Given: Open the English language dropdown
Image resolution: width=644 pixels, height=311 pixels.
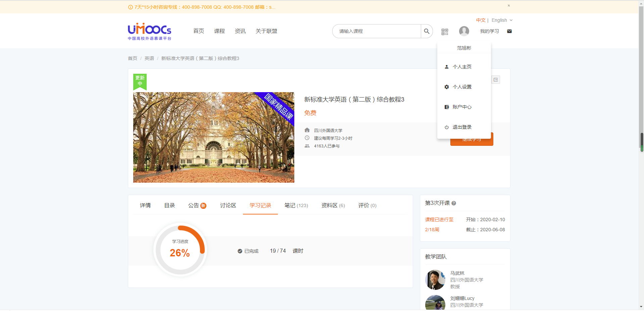Looking at the screenshot, I should [x=502, y=20].
